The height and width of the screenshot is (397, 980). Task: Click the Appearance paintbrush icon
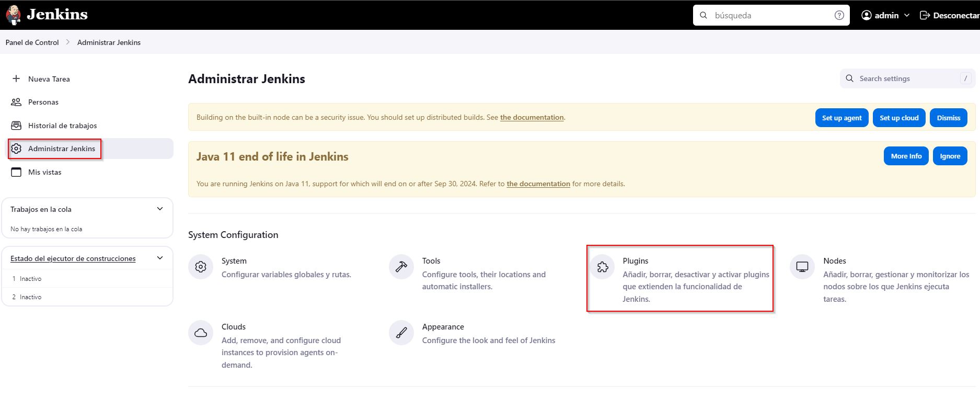401,333
